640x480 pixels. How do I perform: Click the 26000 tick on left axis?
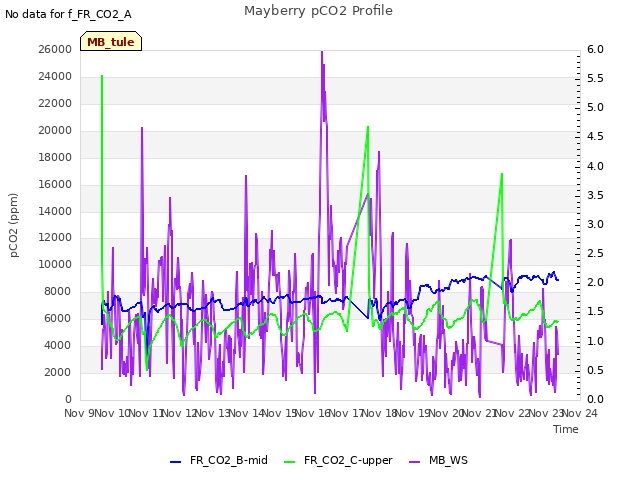click(55, 49)
